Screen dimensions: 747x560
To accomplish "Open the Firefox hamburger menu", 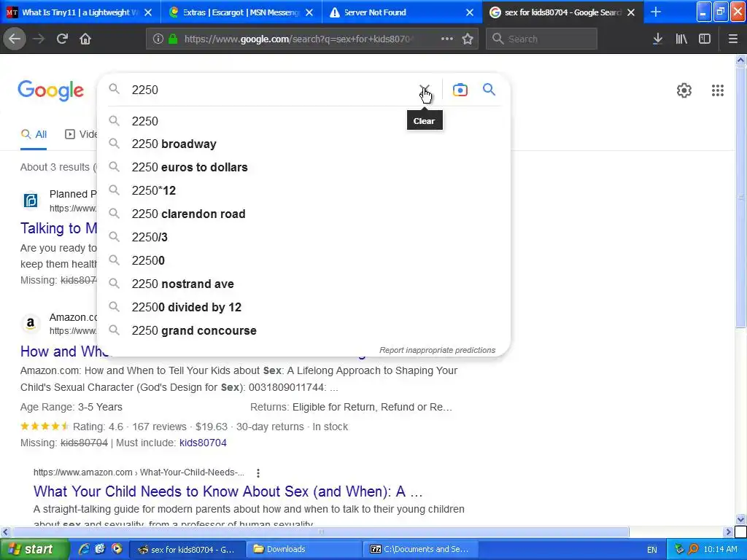I will click(x=733, y=39).
